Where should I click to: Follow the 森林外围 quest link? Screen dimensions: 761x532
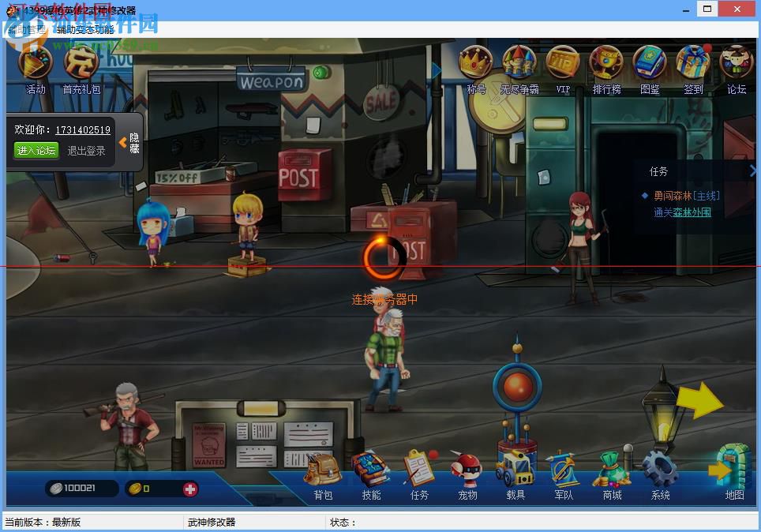coord(692,212)
